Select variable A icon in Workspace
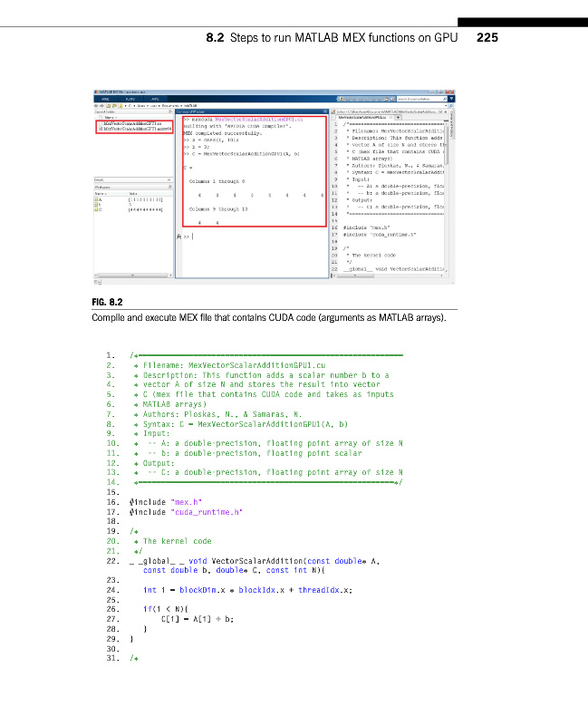The width and height of the screenshot is (588, 725). coord(97,198)
